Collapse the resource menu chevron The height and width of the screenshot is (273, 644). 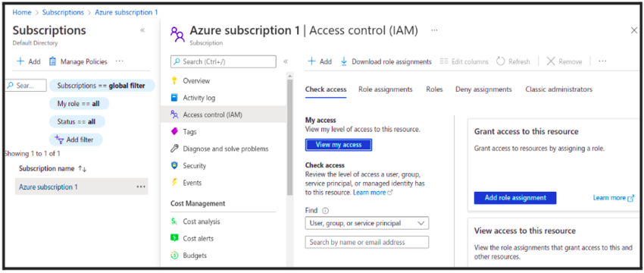tap(286, 61)
